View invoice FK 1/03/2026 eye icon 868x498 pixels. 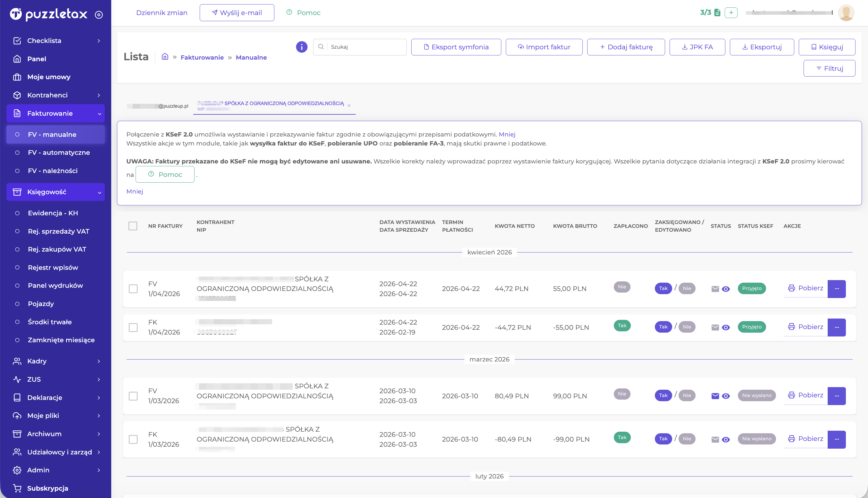[x=726, y=439]
